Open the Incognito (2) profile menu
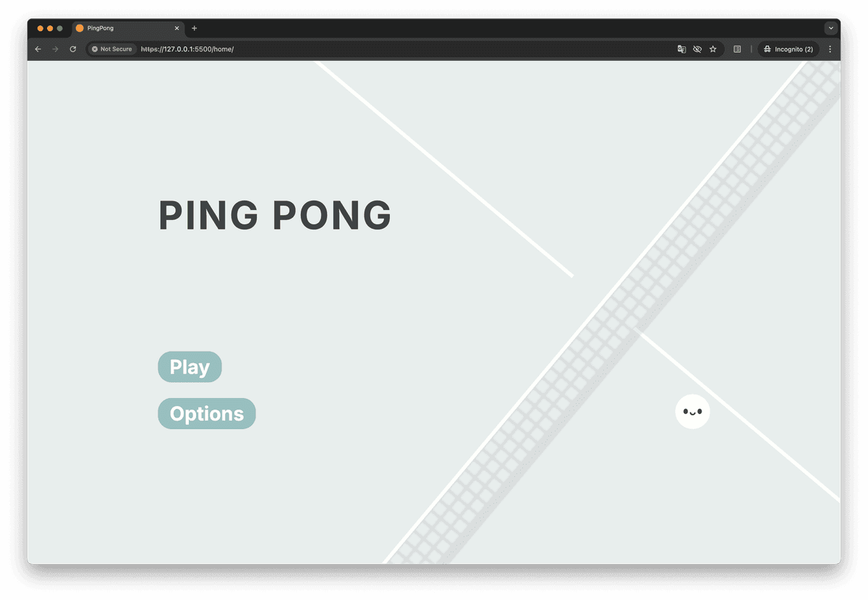 coord(788,49)
